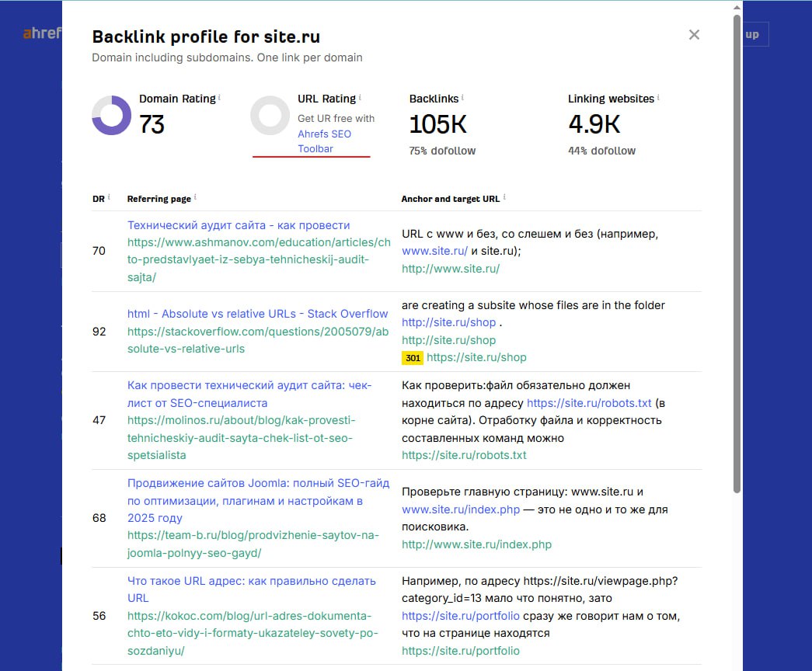Screen dimensions: 812x671
Task: Click the green http://www.site.ru/index.php target URL
Action: 476,544
